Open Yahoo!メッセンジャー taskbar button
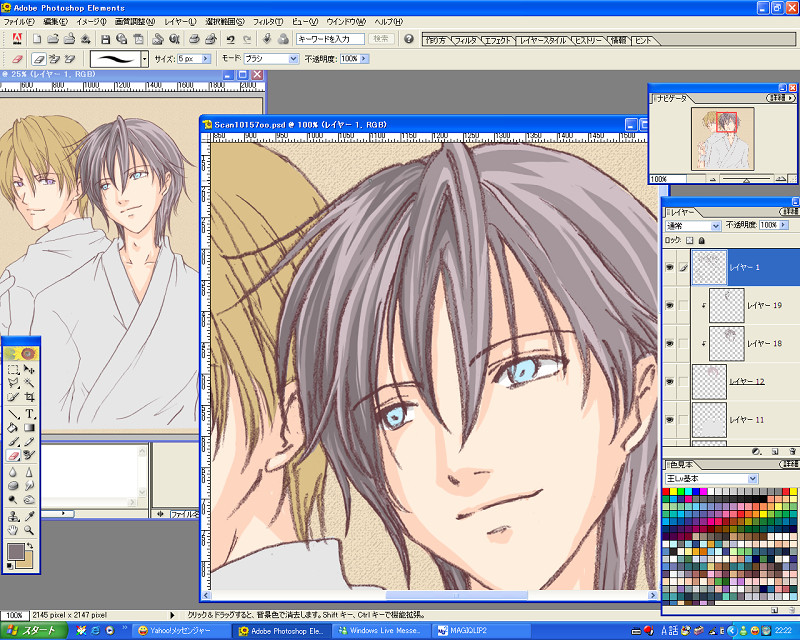The width and height of the screenshot is (800, 640). click(179, 631)
